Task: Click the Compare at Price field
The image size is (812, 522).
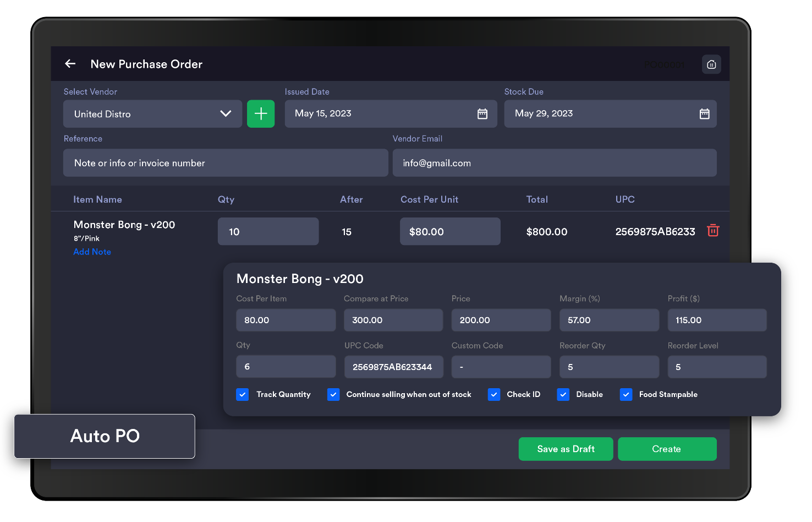Action: tap(393, 320)
